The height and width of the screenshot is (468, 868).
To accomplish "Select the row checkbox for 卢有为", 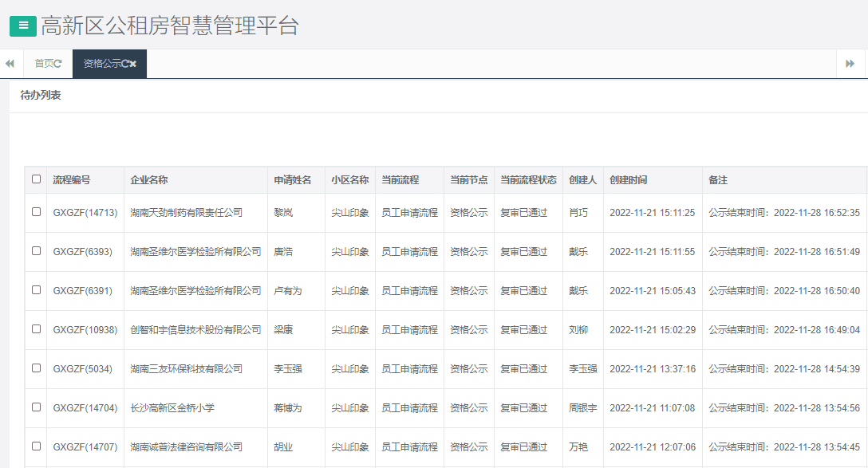I will (x=36, y=290).
